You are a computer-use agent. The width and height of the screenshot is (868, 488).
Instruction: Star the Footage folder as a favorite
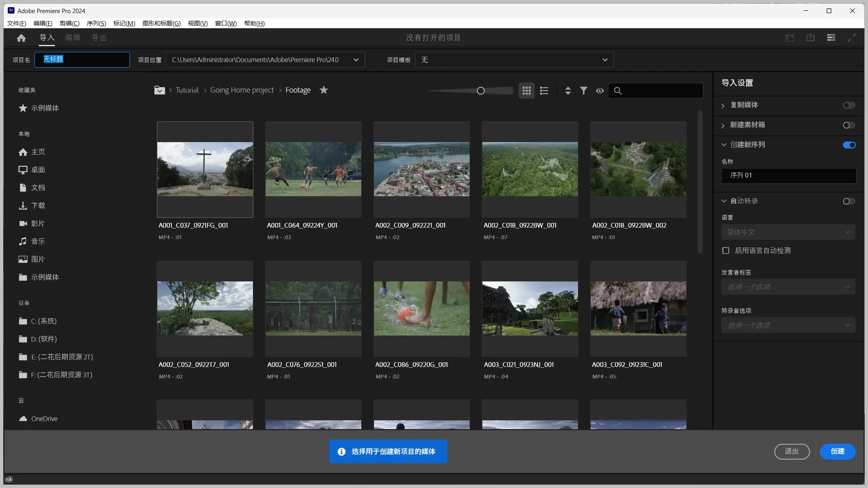[323, 90]
